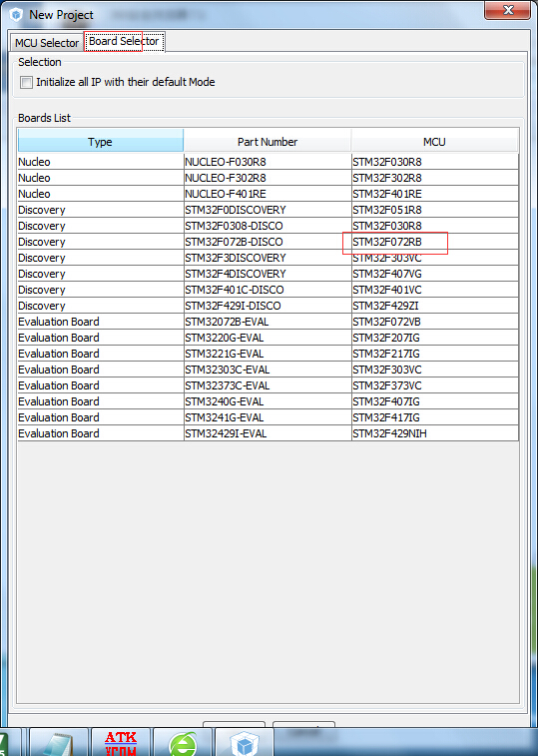This screenshot has height=756, width=538.
Task: Click the Discovery type cell for STM32F429I-DISCO
Action: coord(100,306)
